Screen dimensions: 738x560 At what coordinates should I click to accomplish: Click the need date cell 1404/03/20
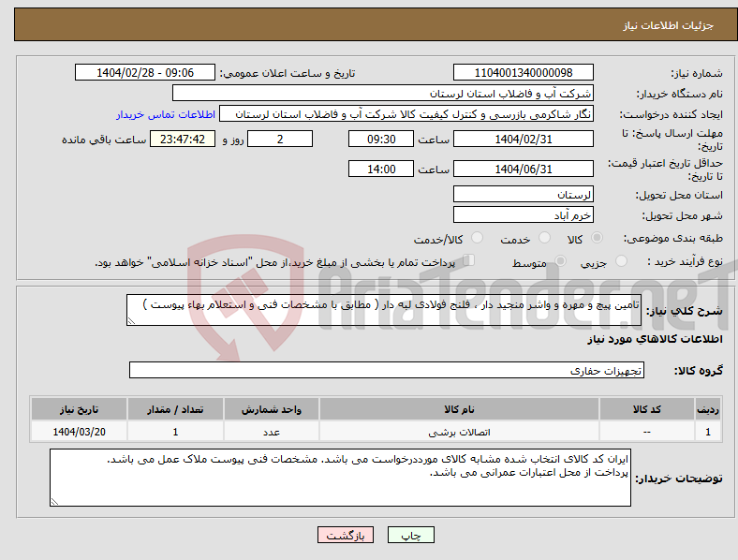tap(79, 432)
